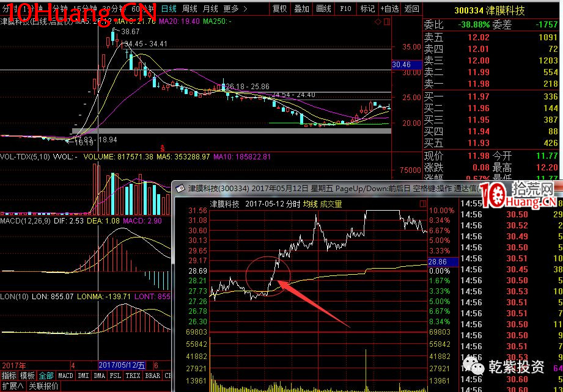Click the 现价 11.98 value
This screenshot has width=563, height=392.
tap(478, 156)
